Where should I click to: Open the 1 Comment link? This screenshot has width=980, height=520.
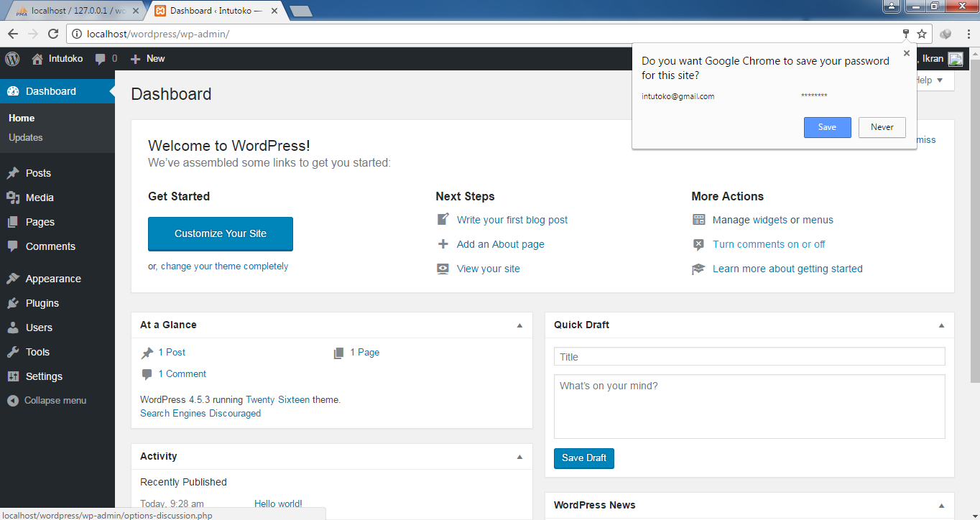tap(182, 374)
